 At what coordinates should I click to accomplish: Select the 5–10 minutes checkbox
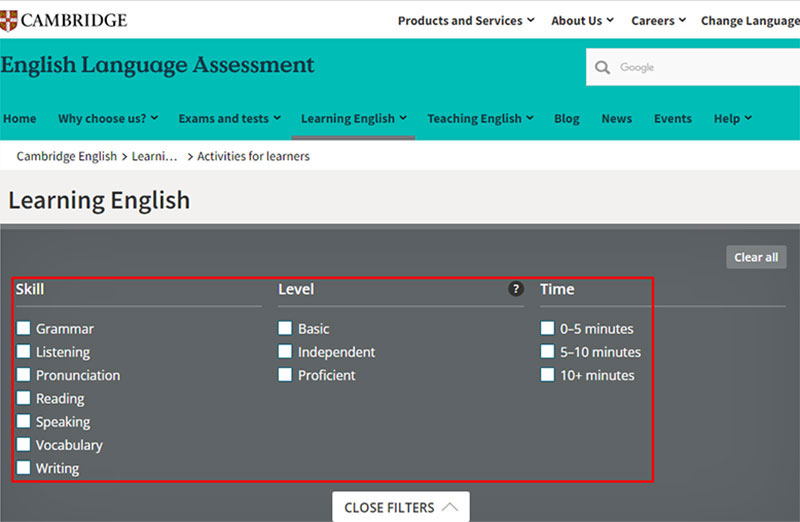547,351
